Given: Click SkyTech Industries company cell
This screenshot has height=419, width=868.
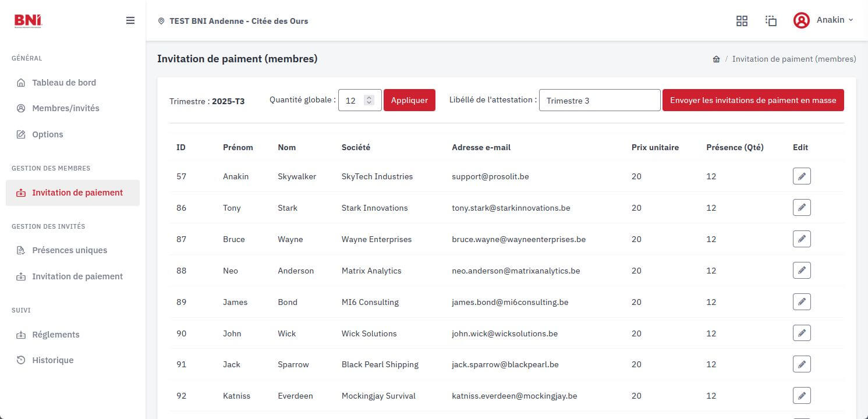Looking at the screenshot, I should (x=377, y=176).
